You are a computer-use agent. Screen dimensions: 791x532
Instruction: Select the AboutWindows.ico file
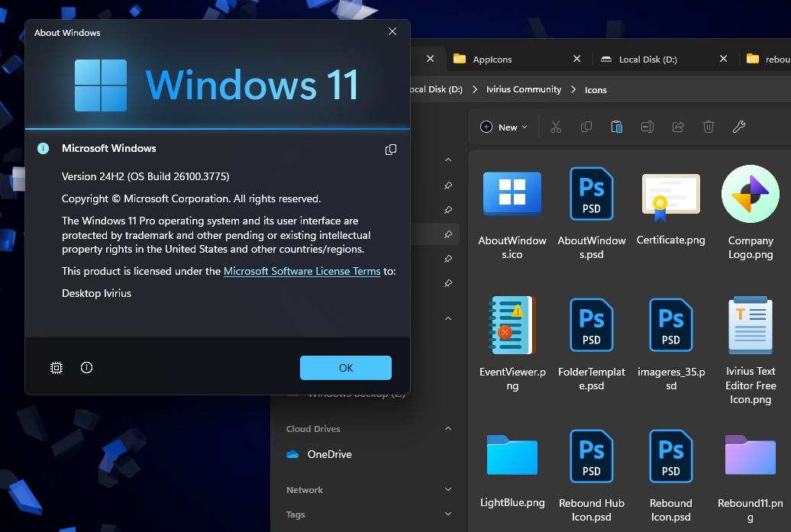tap(512, 212)
